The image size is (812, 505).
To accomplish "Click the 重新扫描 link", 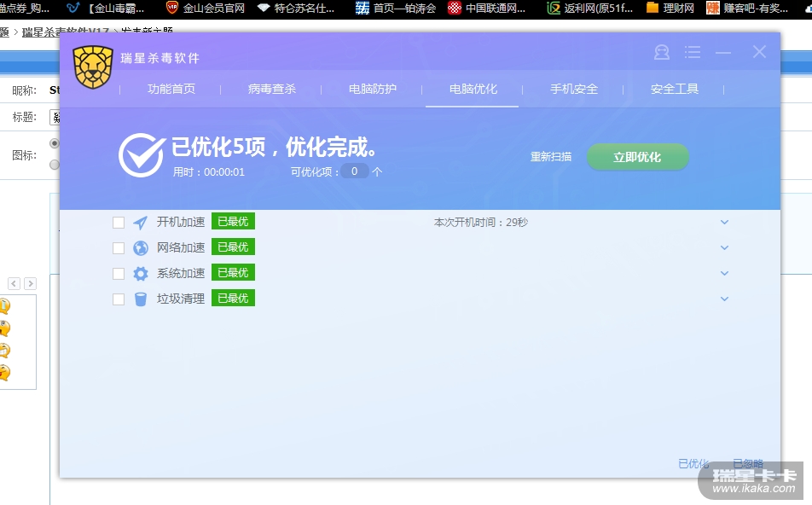I will [551, 156].
